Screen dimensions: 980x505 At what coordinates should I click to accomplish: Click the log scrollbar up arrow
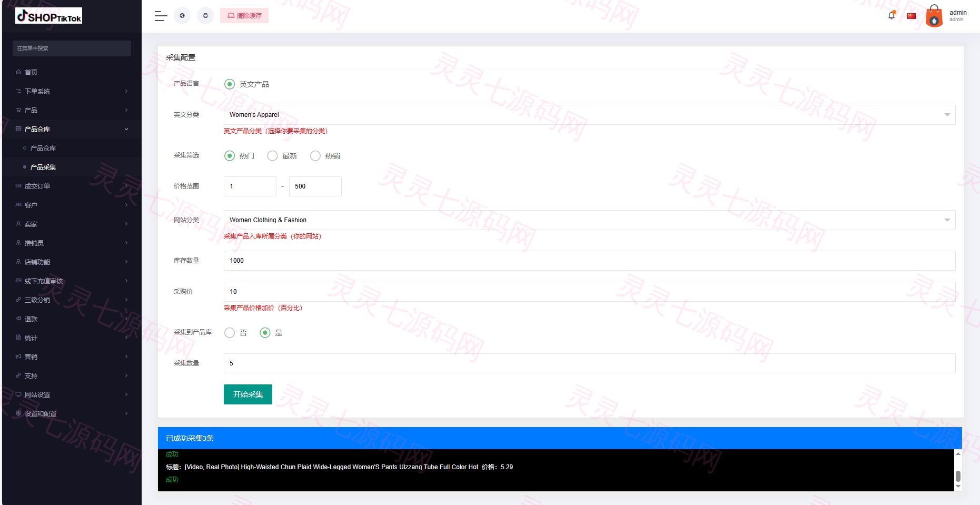(x=958, y=453)
